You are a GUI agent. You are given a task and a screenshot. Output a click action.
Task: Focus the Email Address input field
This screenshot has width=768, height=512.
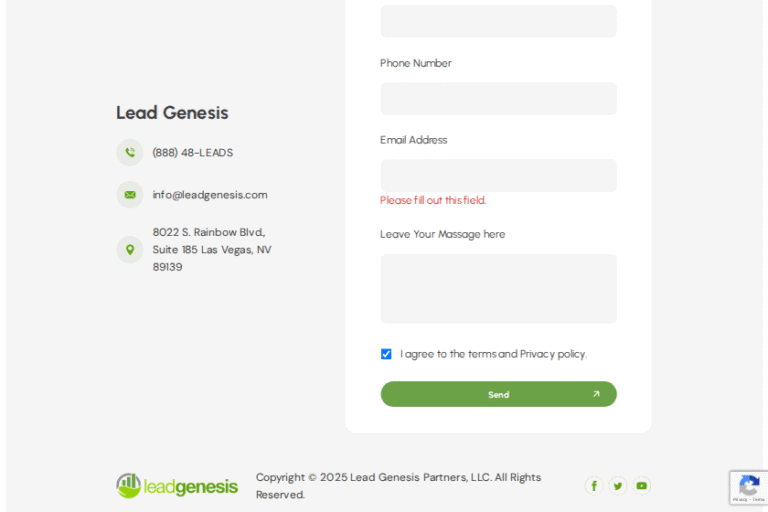tap(498, 175)
